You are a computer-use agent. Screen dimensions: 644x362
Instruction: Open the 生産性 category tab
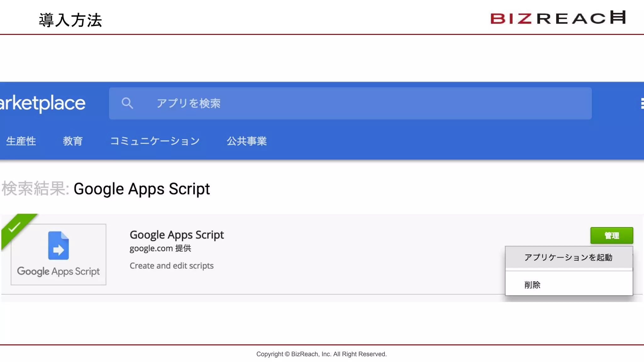pos(21,141)
